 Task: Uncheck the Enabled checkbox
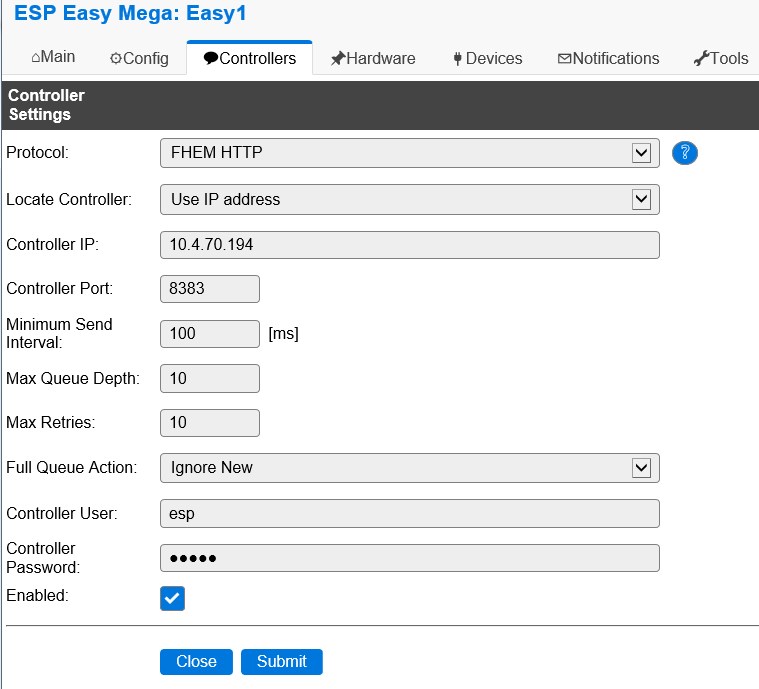172,598
